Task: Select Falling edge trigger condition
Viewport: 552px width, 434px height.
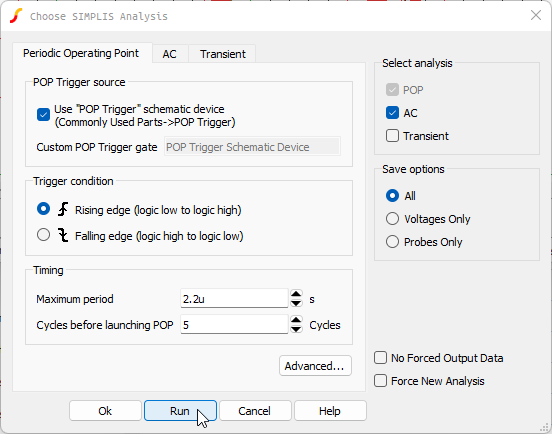Action: click(43, 235)
